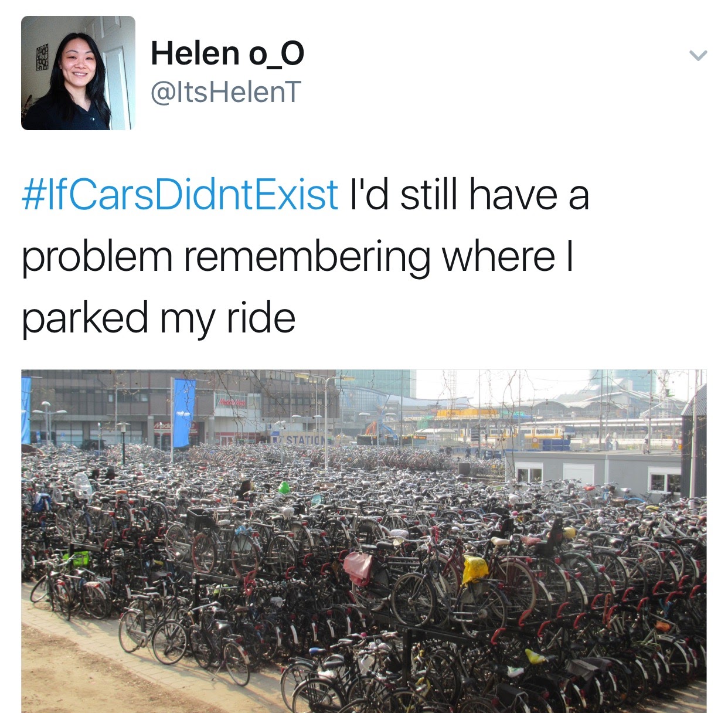Open the Helen o_O display name profile
Viewport: 728px width, 713px height.
[x=227, y=53]
